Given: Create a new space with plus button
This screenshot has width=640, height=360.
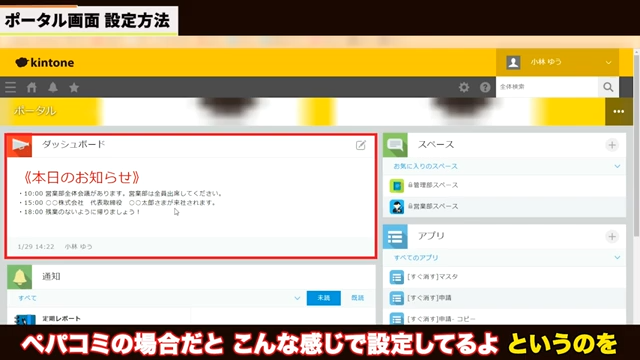Looking at the screenshot, I should tap(612, 145).
